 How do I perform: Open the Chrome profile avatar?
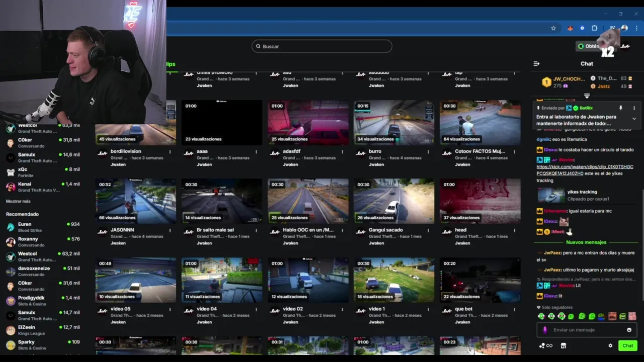(624, 28)
